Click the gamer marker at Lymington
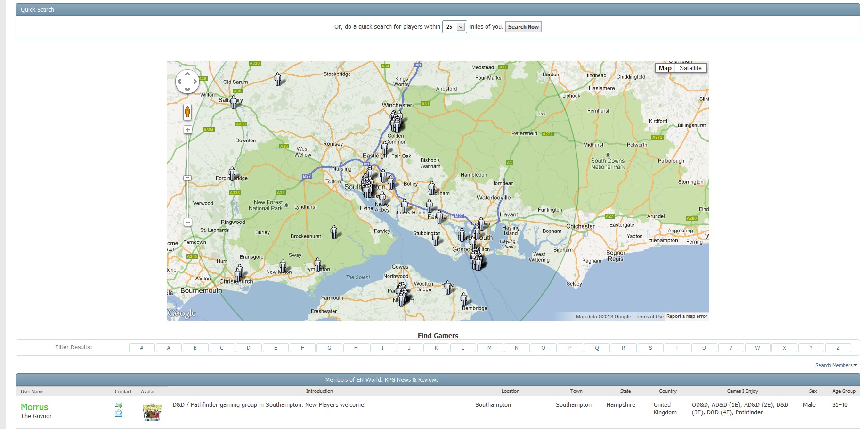The image size is (868, 429). pyautogui.click(x=318, y=264)
